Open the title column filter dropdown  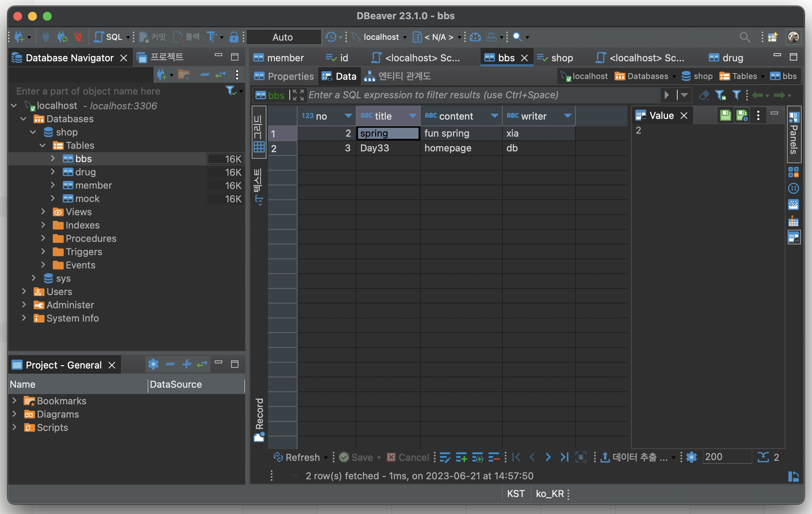click(x=412, y=116)
